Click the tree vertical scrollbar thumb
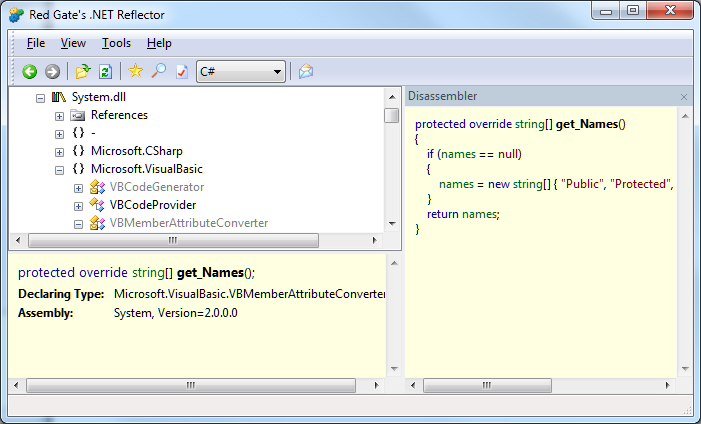Image resolution: width=701 pixels, height=424 pixels. (x=392, y=115)
